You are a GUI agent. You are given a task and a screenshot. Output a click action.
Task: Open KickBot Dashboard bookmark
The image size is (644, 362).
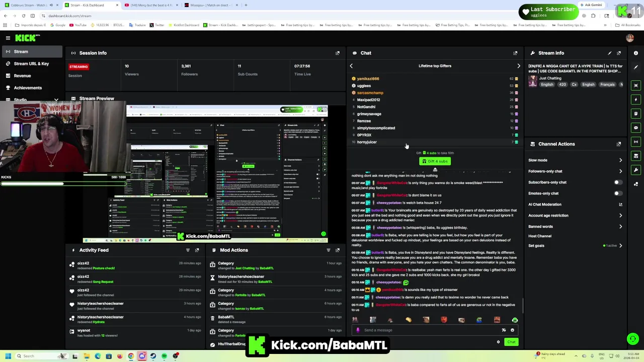pos(183,25)
